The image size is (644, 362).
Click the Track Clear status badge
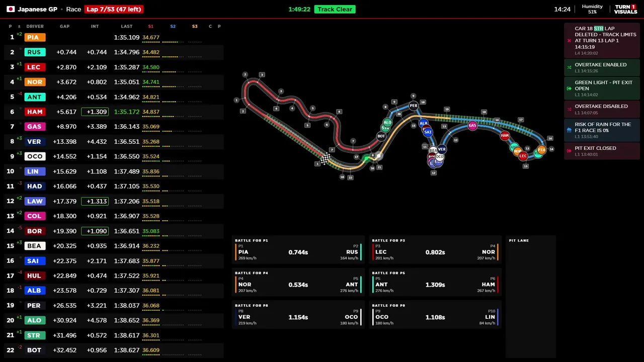(335, 9)
